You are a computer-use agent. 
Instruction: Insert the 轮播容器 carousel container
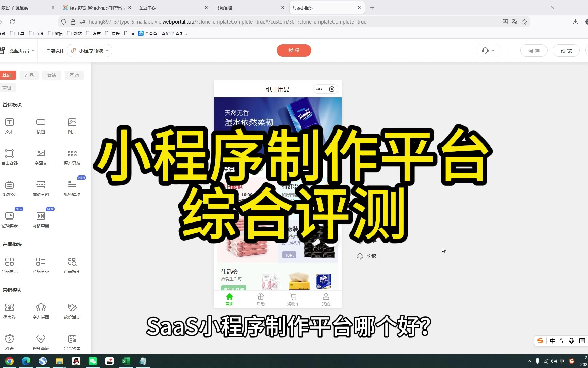point(10,220)
